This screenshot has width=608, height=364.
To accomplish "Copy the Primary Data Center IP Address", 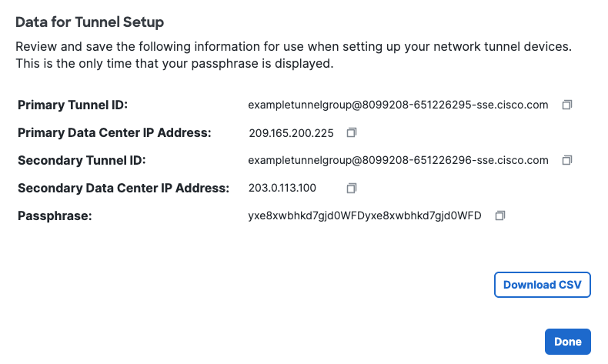I will [352, 132].
